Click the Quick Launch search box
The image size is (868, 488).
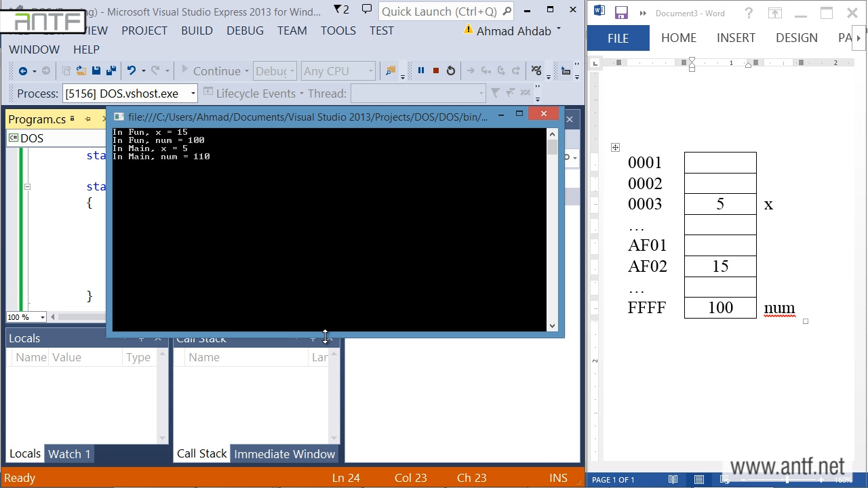[439, 12]
